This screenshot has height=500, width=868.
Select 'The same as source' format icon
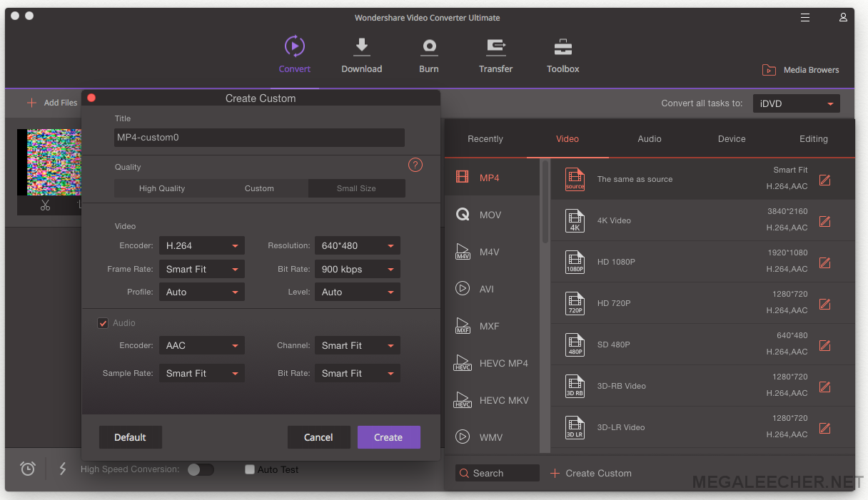[575, 180]
